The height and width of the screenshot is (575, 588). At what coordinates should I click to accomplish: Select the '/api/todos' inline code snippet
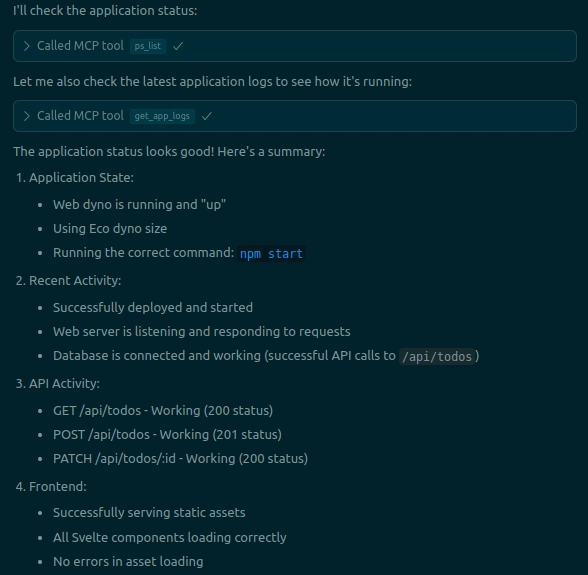[437, 356]
